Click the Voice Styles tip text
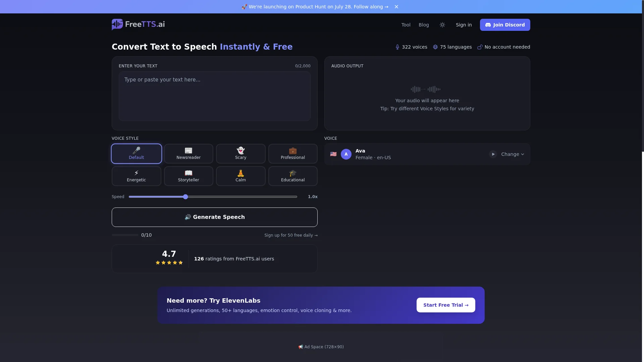 point(427,109)
